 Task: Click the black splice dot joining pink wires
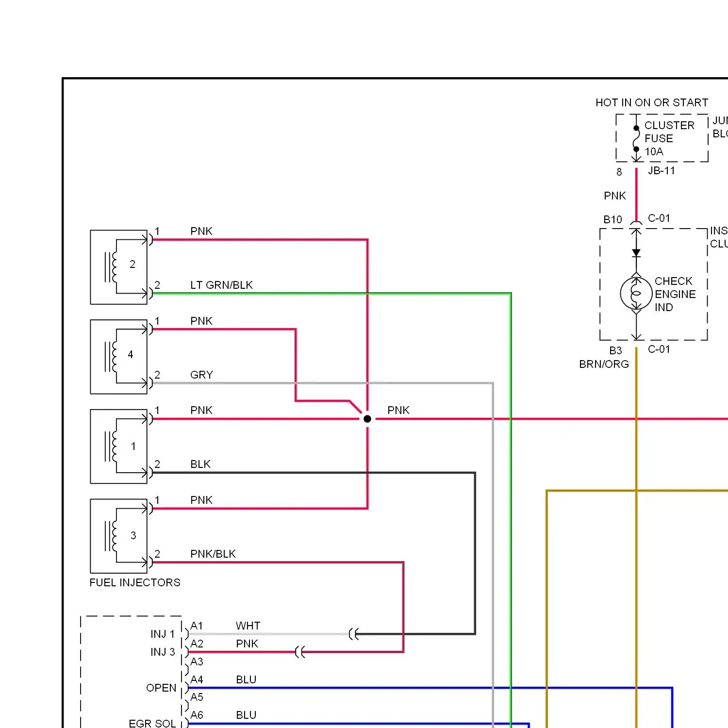tap(367, 419)
